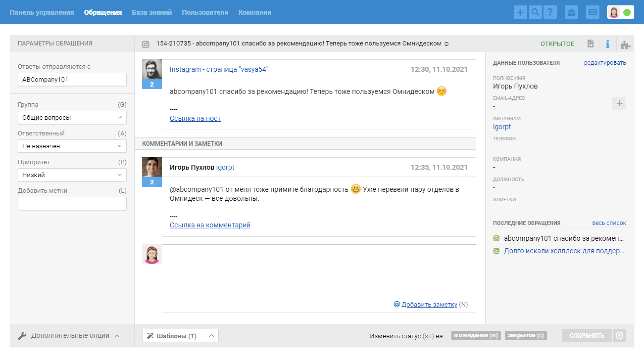Open the Шаблоны (T) templates dropdown
The image size is (644, 357).
pyautogui.click(x=180, y=335)
